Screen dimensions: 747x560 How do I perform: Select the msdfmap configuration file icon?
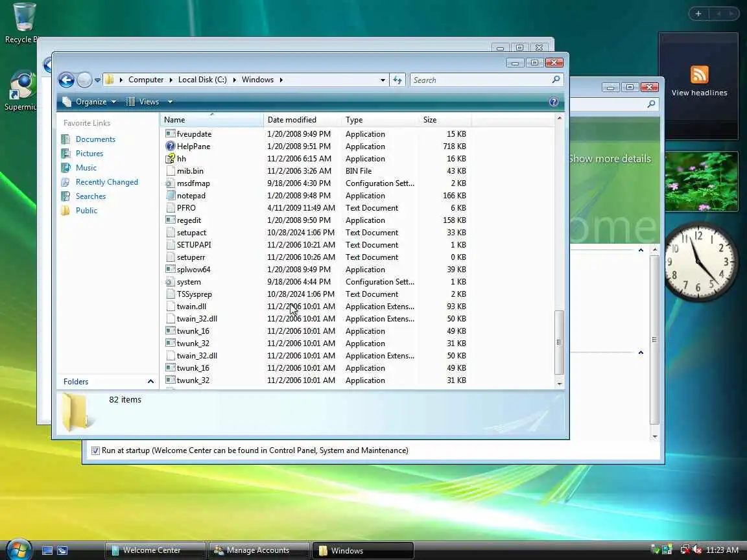[x=170, y=183]
